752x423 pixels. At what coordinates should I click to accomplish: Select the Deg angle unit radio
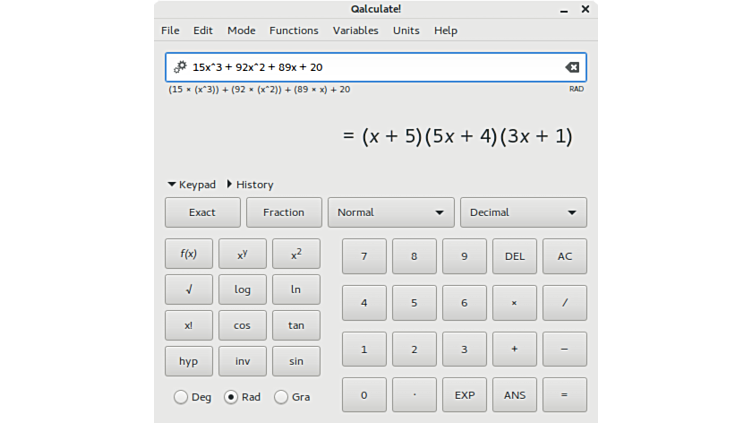(x=181, y=397)
